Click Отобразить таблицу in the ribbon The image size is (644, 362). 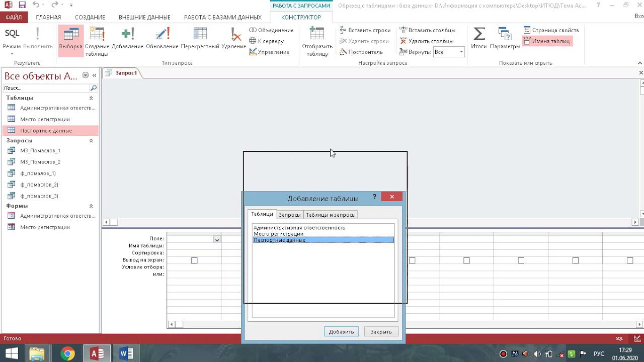pyautogui.click(x=317, y=40)
